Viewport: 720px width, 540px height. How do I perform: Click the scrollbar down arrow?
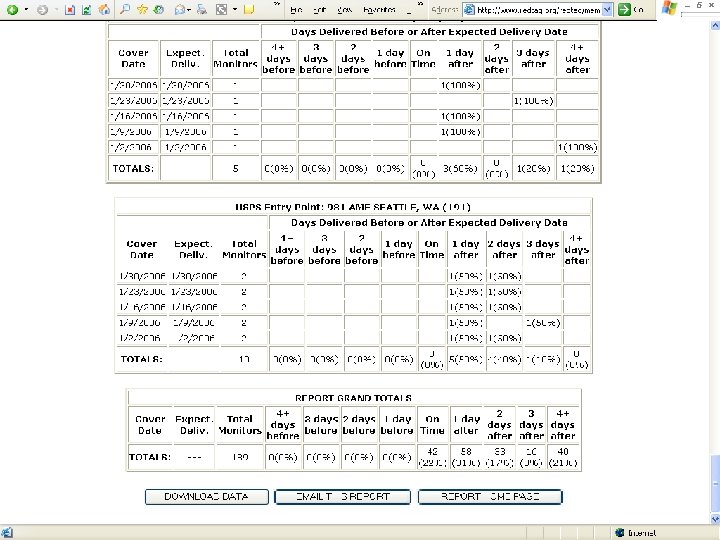[715, 519]
